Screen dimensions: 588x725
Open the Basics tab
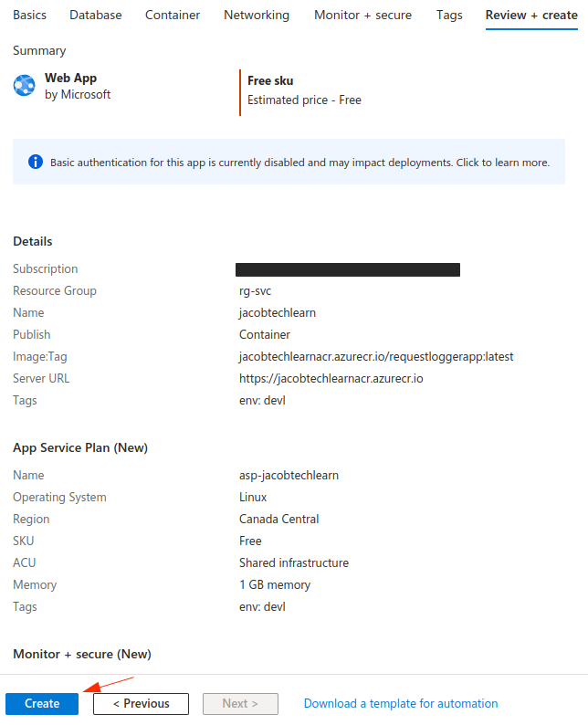29,16
